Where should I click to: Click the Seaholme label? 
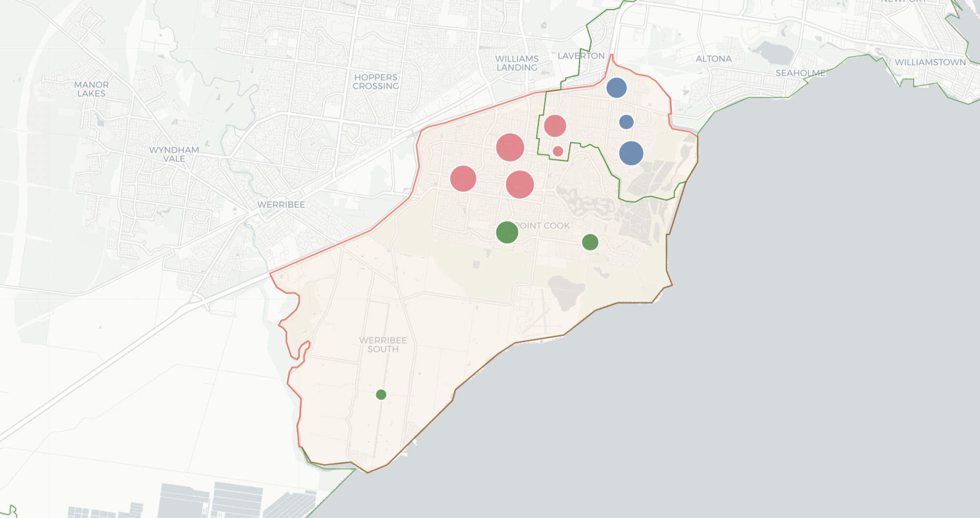pyautogui.click(x=800, y=73)
